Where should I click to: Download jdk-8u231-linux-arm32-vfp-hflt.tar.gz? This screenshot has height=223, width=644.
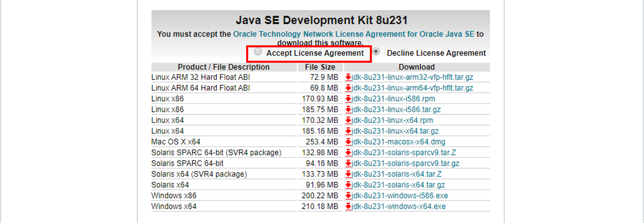412,77
